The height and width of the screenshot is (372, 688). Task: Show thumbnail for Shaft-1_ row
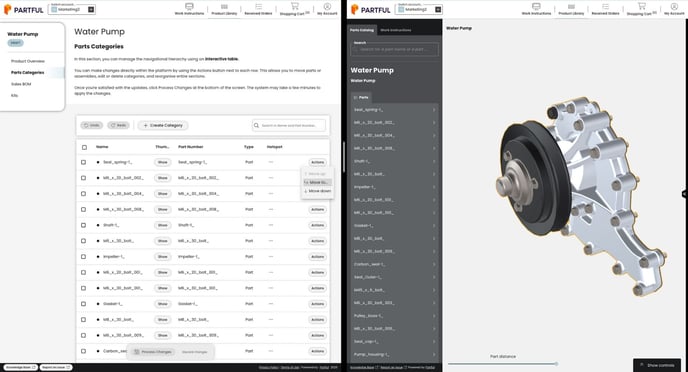coord(162,225)
